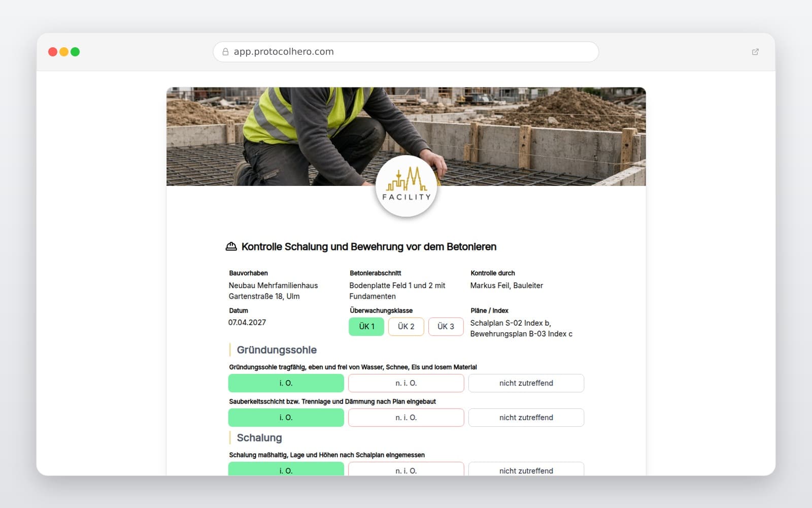This screenshot has width=812, height=508.
Task: Set Gründungssohle tragfähig to nicht zutreffend
Action: pyautogui.click(x=526, y=383)
